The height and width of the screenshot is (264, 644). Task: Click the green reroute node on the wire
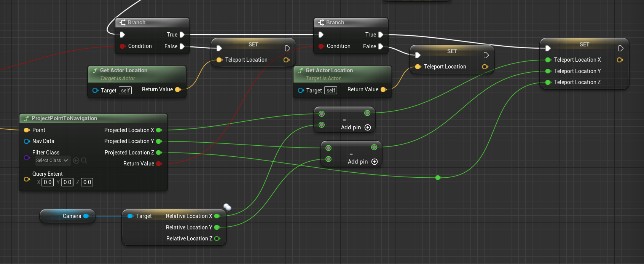pyautogui.click(x=438, y=178)
